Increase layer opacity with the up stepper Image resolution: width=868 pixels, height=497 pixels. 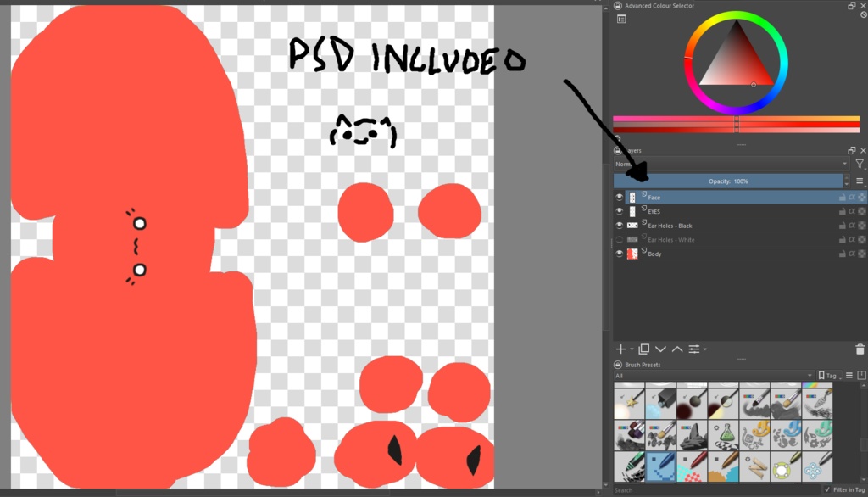pyautogui.click(x=847, y=178)
